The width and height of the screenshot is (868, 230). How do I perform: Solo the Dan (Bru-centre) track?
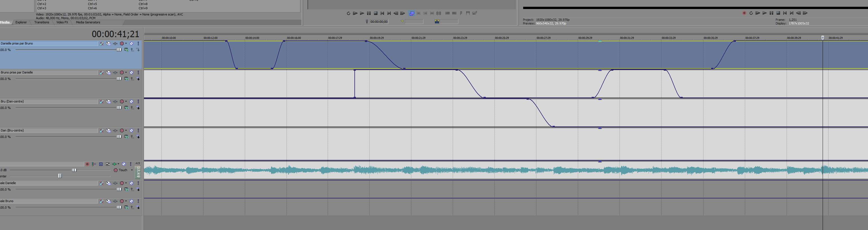coord(138,130)
